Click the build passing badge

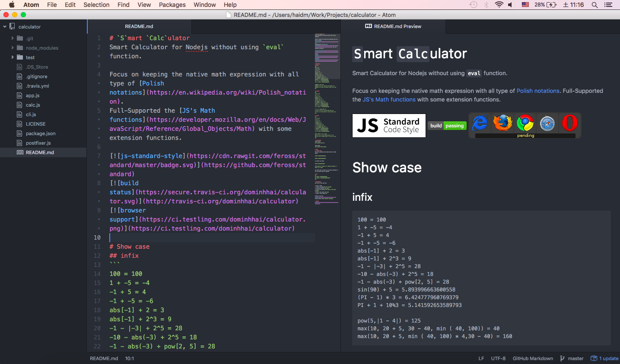(447, 126)
